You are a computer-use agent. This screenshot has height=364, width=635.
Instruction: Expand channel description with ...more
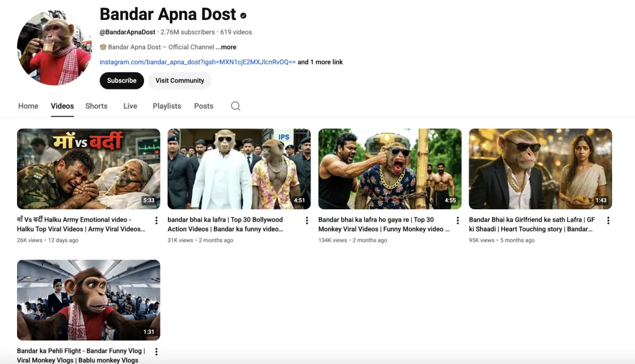pos(226,47)
